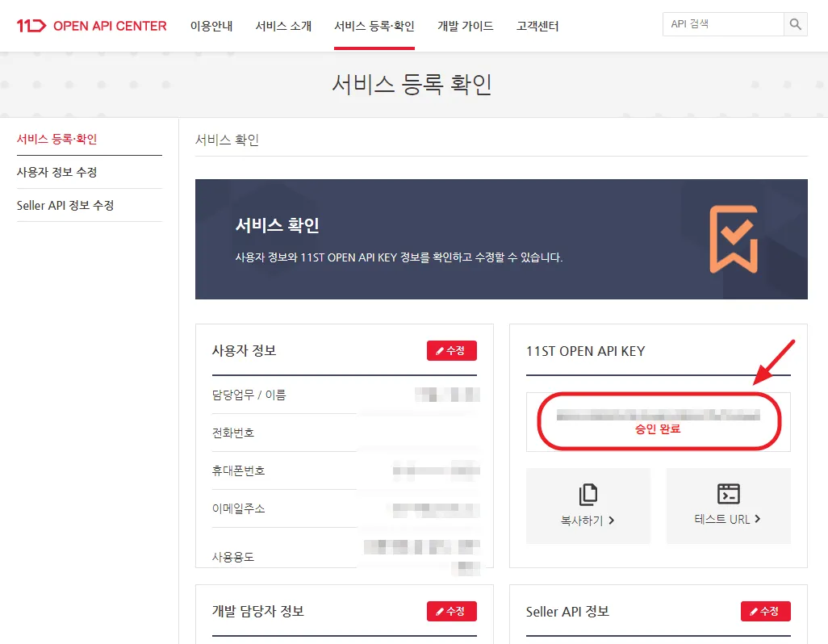Click the chevron next to 테스트 URL

tap(757, 519)
